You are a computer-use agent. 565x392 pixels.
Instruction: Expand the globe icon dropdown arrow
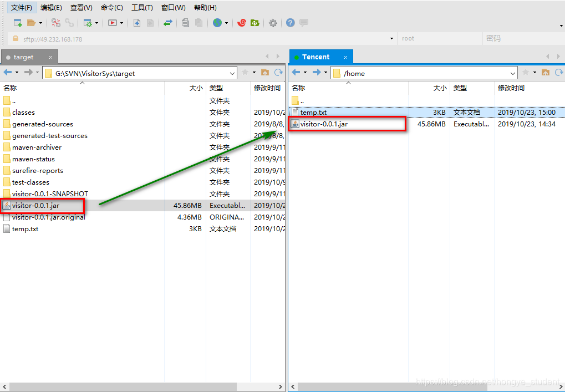pyautogui.click(x=226, y=23)
